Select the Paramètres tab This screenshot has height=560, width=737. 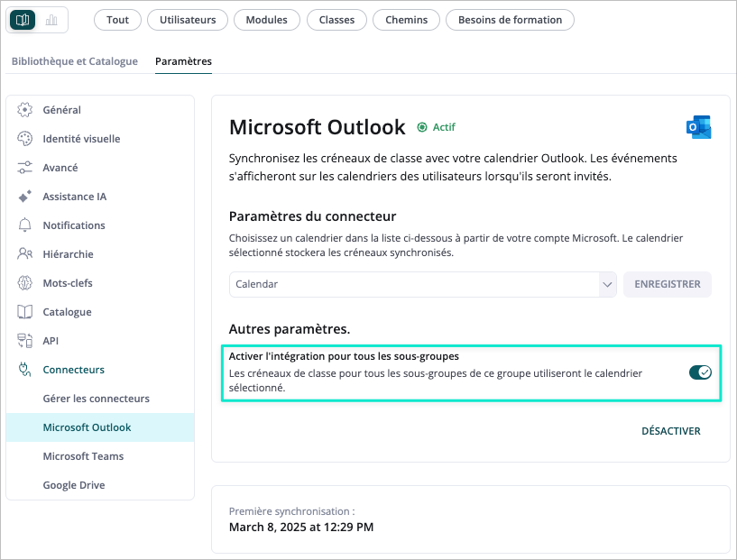tap(183, 61)
